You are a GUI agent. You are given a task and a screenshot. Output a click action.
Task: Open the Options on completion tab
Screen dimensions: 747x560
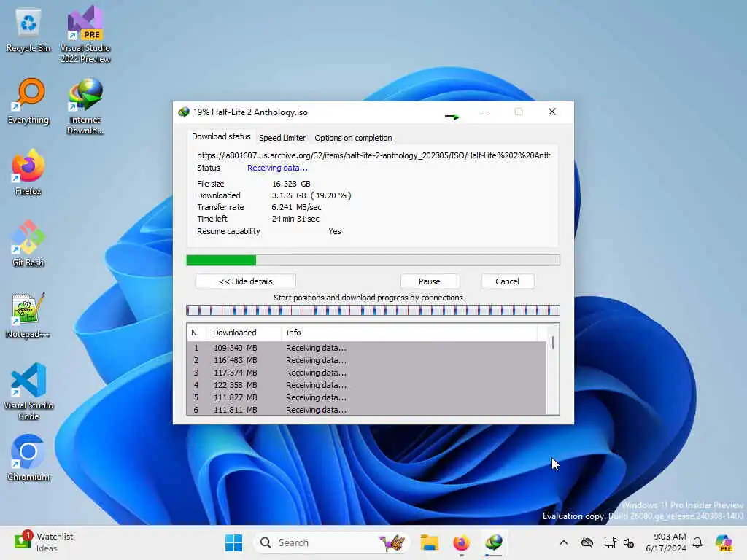pyautogui.click(x=353, y=138)
